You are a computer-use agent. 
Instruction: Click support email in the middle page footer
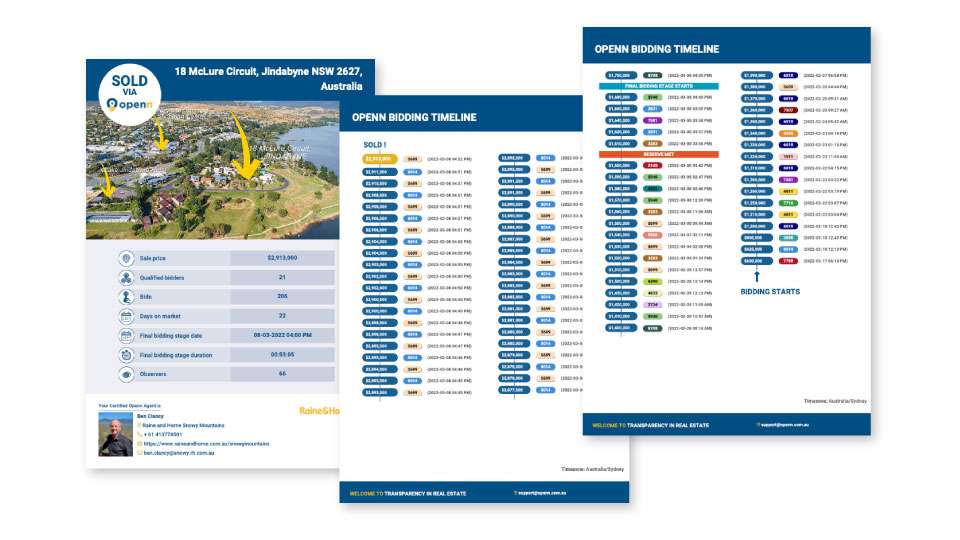point(541,493)
